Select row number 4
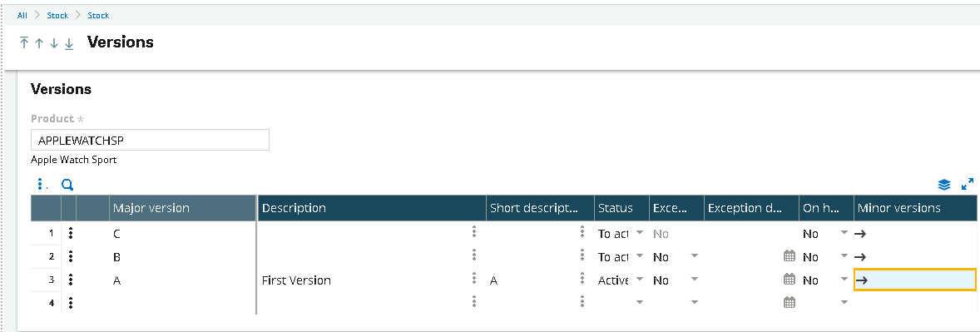The image size is (980, 332). point(47,303)
